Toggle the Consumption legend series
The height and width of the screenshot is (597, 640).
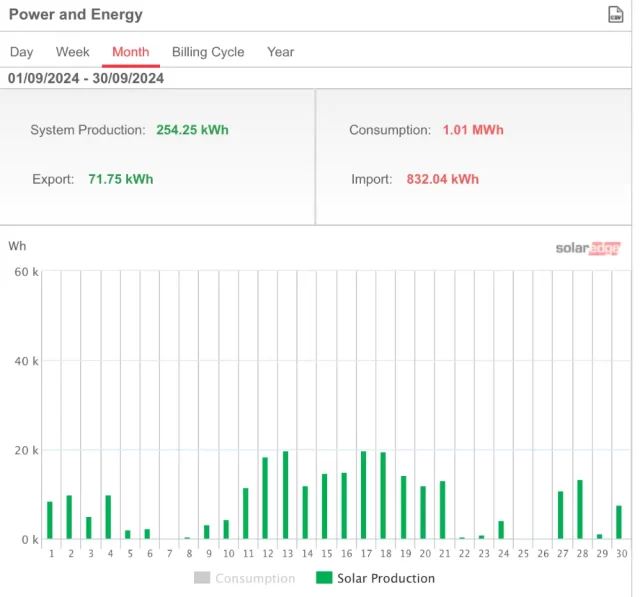pyautogui.click(x=244, y=578)
